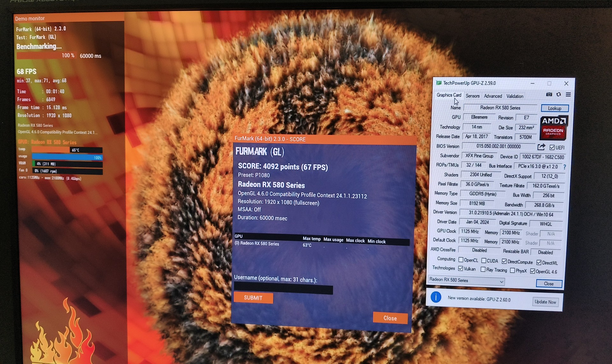The image size is (612, 364).
Task: Click the Shaders value '2304 Unified'
Action: tap(480, 175)
